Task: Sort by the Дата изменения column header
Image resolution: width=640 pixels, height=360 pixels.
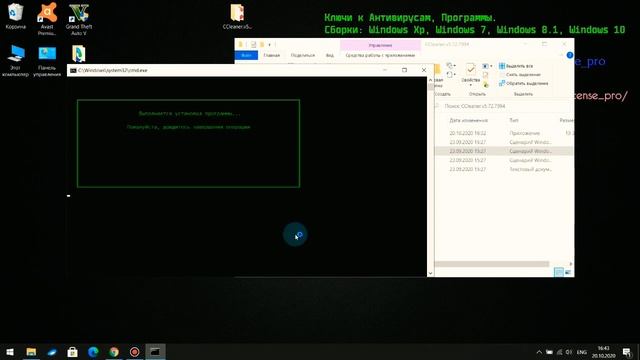Action: [469, 120]
